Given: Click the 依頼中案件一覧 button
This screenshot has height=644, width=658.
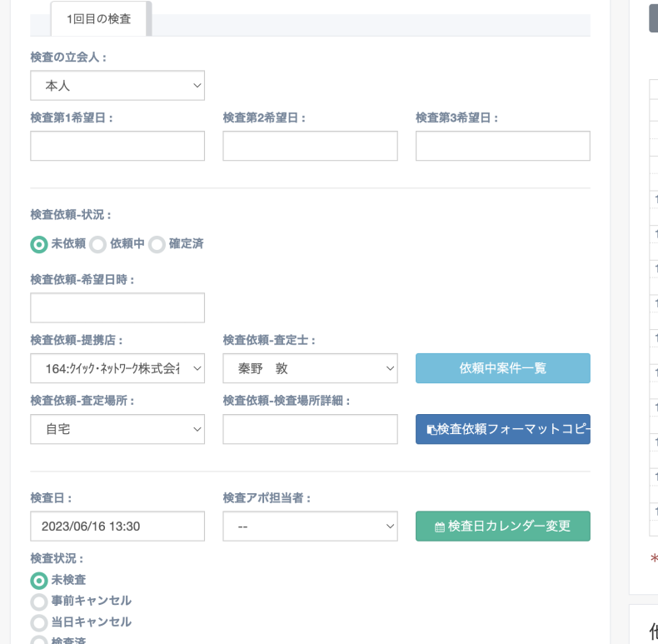Looking at the screenshot, I should pos(502,368).
